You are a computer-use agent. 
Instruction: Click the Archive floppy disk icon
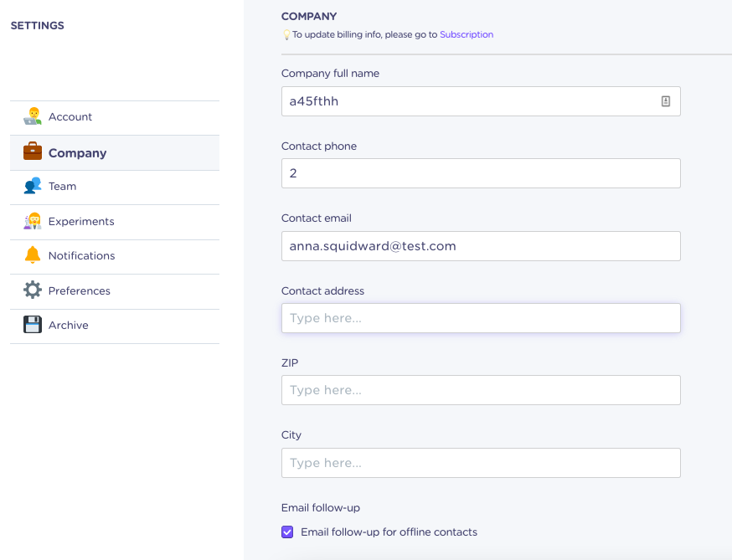tap(32, 325)
